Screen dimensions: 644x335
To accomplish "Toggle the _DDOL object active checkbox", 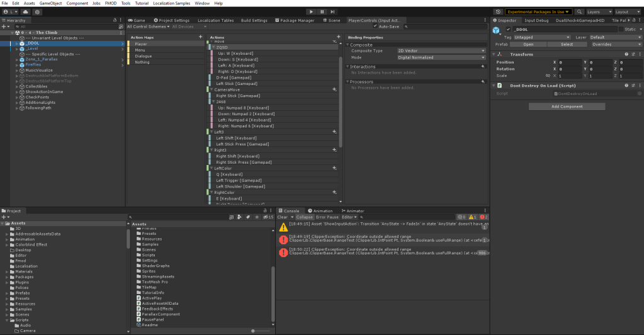I will click(508, 30).
